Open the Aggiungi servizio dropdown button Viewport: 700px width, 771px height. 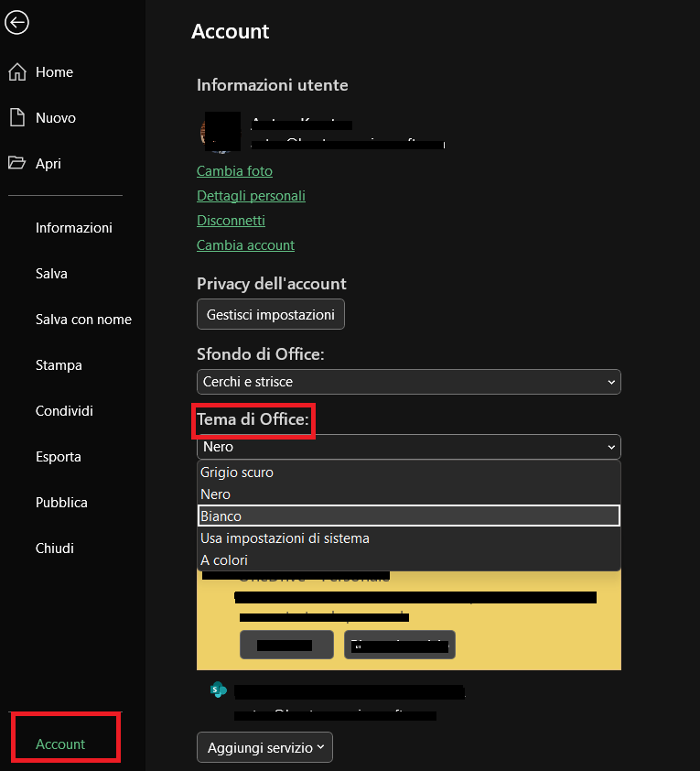click(x=264, y=747)
